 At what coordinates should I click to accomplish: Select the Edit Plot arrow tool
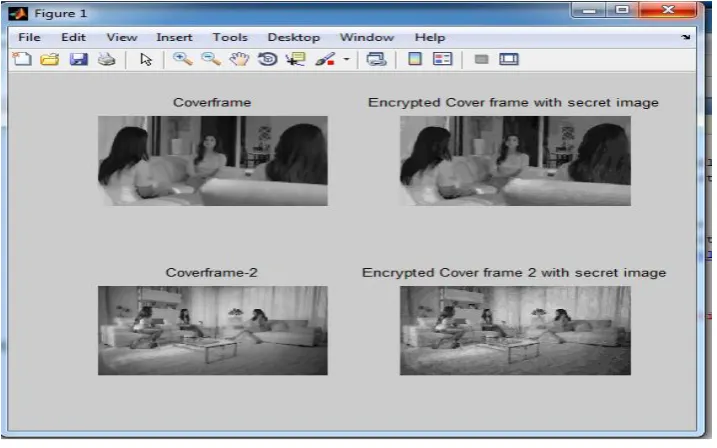(x=146, y=59)
